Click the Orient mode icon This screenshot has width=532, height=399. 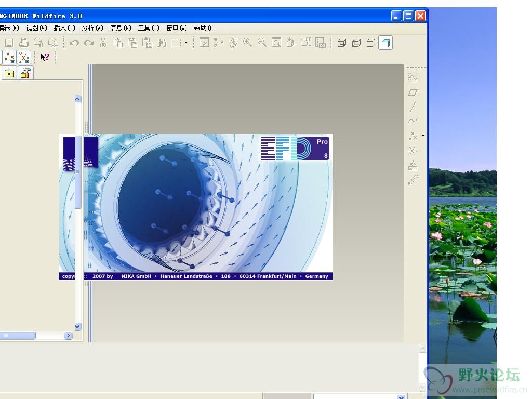click(x=233, y=43)
